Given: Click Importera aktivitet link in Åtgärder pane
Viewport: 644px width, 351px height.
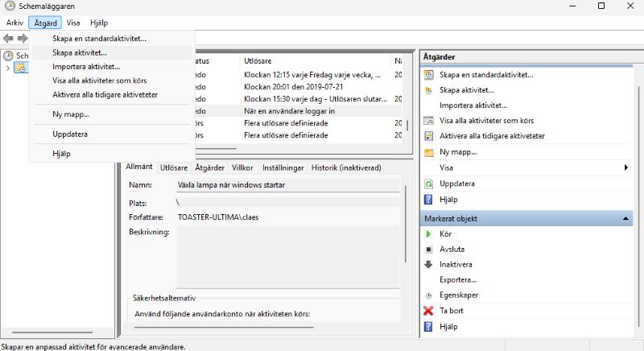Looking at the screenshot, I should tap(473, 105).
